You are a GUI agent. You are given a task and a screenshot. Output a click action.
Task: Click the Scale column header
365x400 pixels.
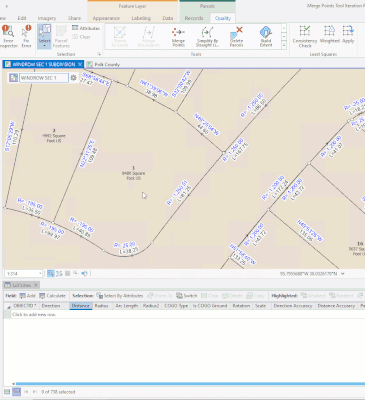[260, 306]
